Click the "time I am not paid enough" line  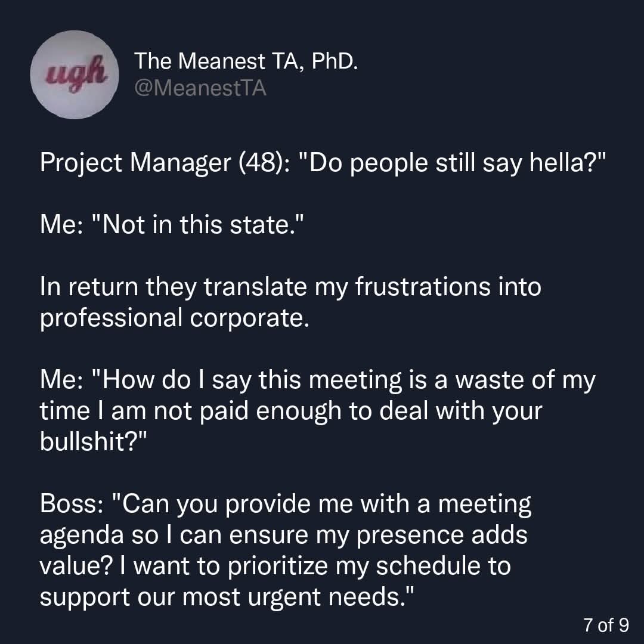tap(290, 411)
